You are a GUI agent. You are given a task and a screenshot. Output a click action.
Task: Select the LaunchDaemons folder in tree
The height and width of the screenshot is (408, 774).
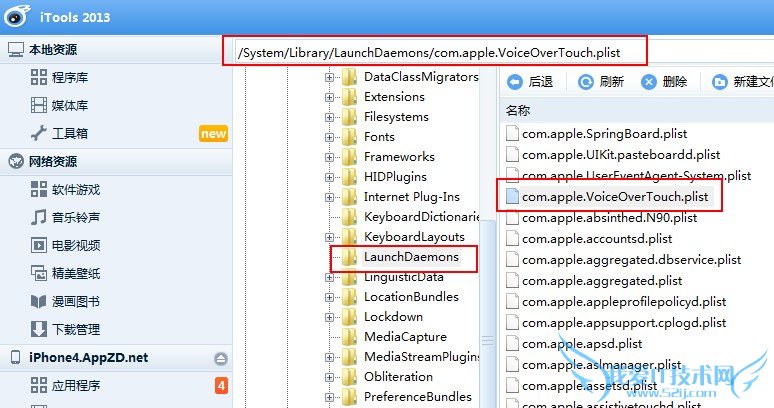[412, 257]
